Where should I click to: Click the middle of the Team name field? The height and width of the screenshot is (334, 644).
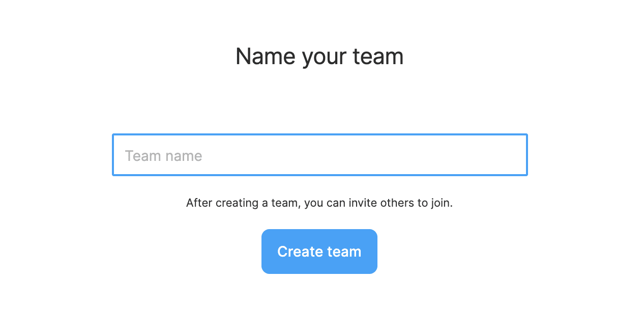(x=319, y=155)
